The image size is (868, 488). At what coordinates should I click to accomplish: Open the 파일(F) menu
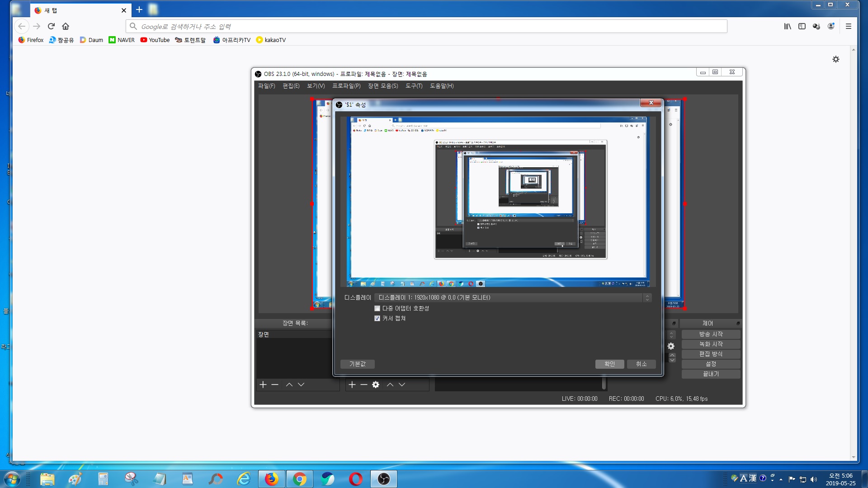(266, 86)
